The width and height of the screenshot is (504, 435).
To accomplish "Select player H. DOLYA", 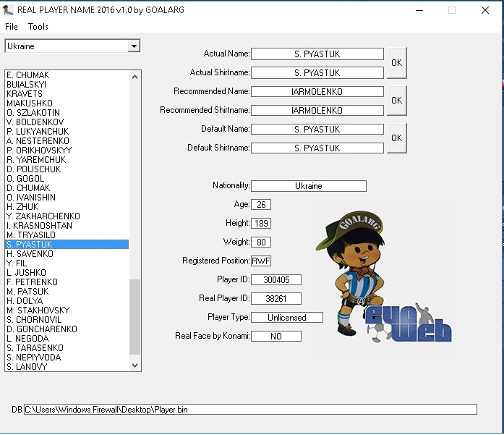I will (67, 301).
